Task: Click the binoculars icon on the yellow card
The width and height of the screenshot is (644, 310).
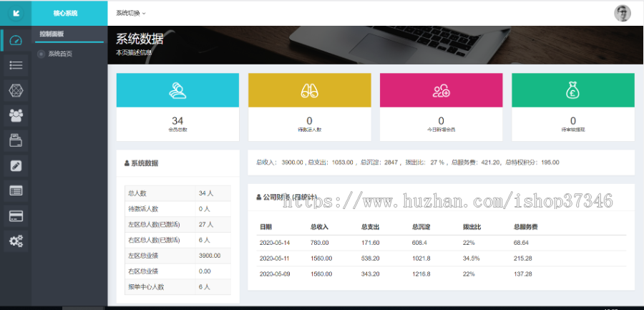Action: click(309, 90)
